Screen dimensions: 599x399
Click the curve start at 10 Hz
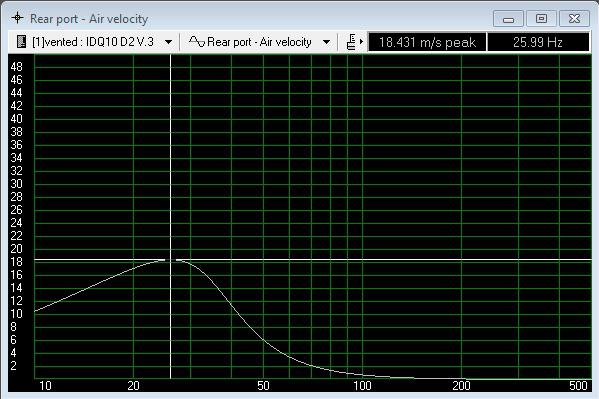tap(35, 311)
